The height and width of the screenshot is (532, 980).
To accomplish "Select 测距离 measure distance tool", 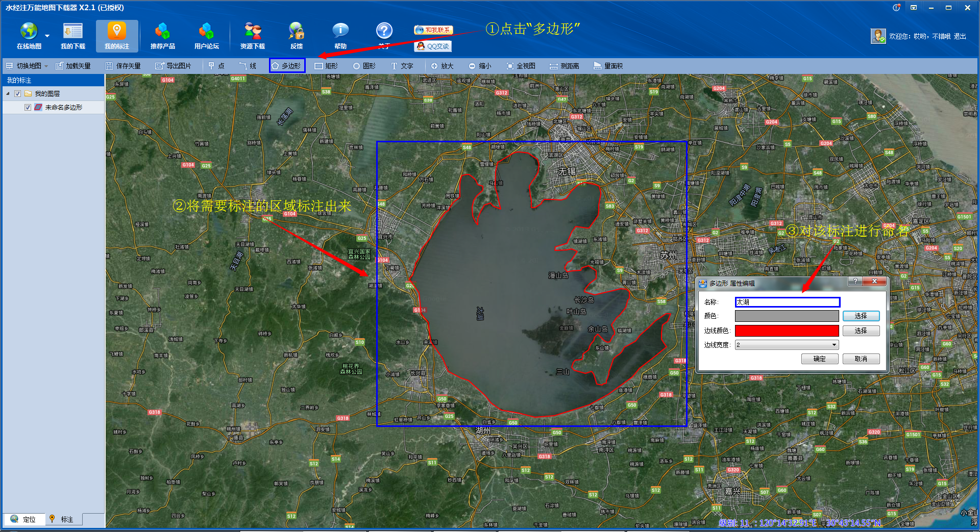I will (x=564, y=66).
